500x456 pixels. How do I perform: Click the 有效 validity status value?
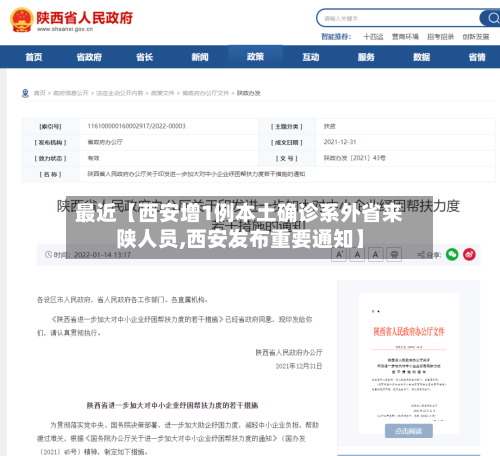point(93,158)
